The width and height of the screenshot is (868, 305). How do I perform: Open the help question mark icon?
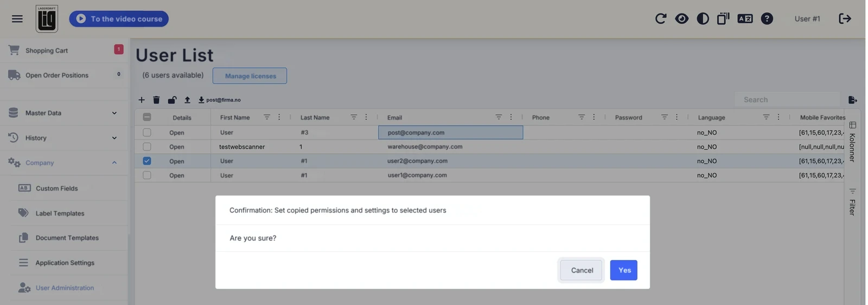[x=767, y=18]
